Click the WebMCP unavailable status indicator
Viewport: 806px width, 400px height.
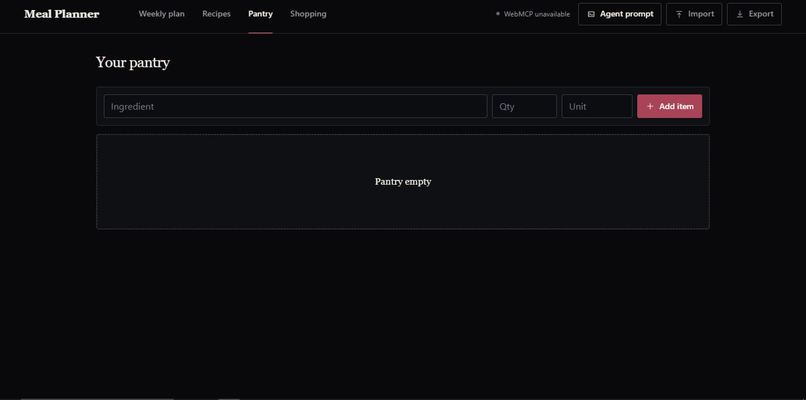533,14
